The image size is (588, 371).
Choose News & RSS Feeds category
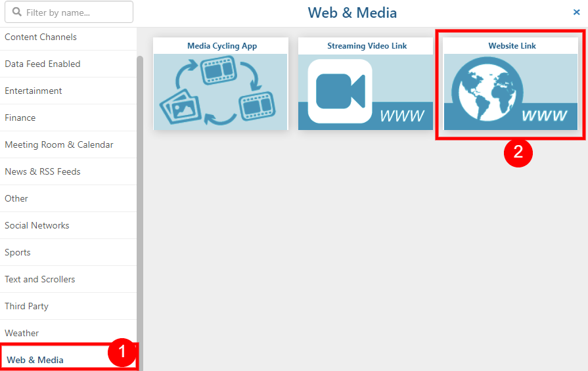[68, 171]
